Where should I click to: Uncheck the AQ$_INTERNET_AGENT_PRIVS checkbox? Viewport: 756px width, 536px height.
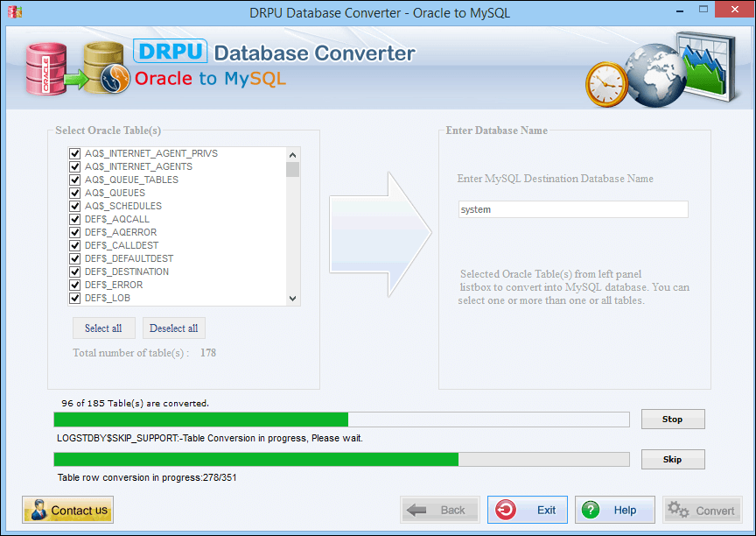tap(74, 153)
